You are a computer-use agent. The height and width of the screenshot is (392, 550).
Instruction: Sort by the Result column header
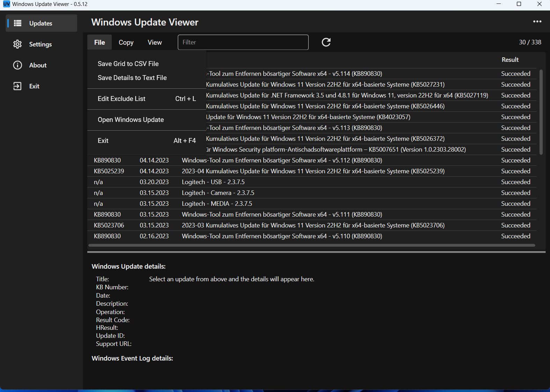click(510, 60)
